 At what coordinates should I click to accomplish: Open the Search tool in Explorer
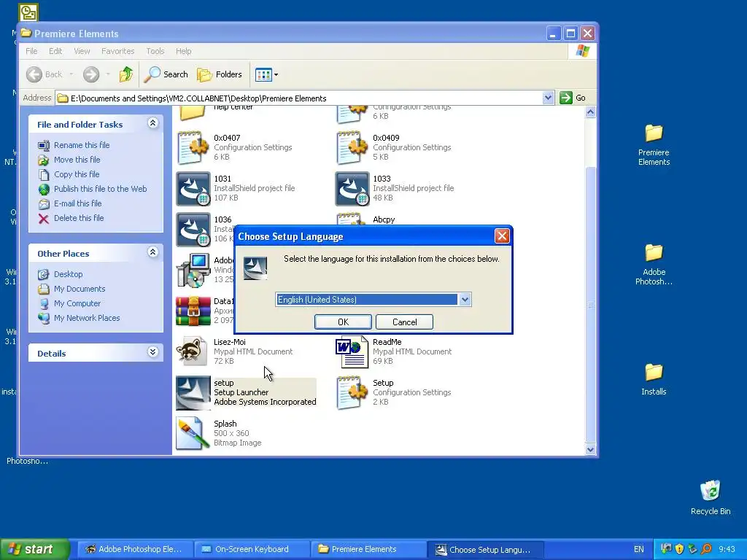point(166,74)
